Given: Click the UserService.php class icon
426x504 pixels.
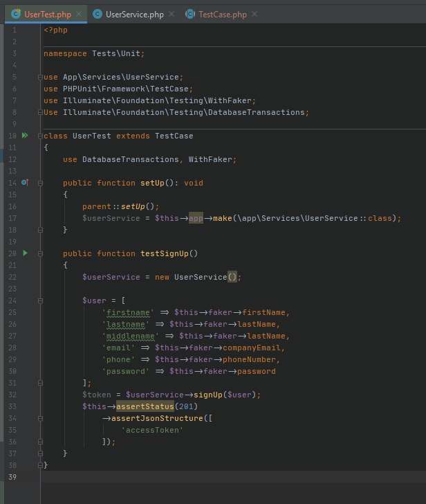Looking at the screenshot, I should coord(98,14).
